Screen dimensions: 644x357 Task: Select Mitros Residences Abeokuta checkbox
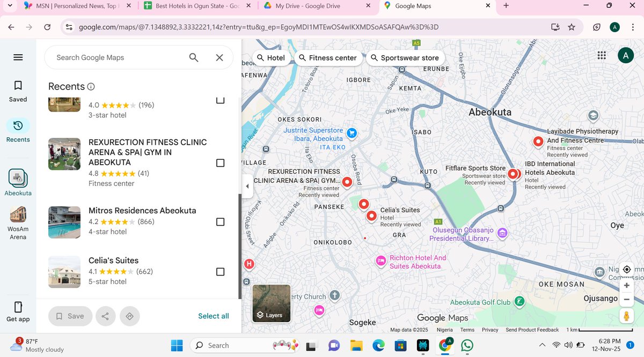click(x=220, y=221)
